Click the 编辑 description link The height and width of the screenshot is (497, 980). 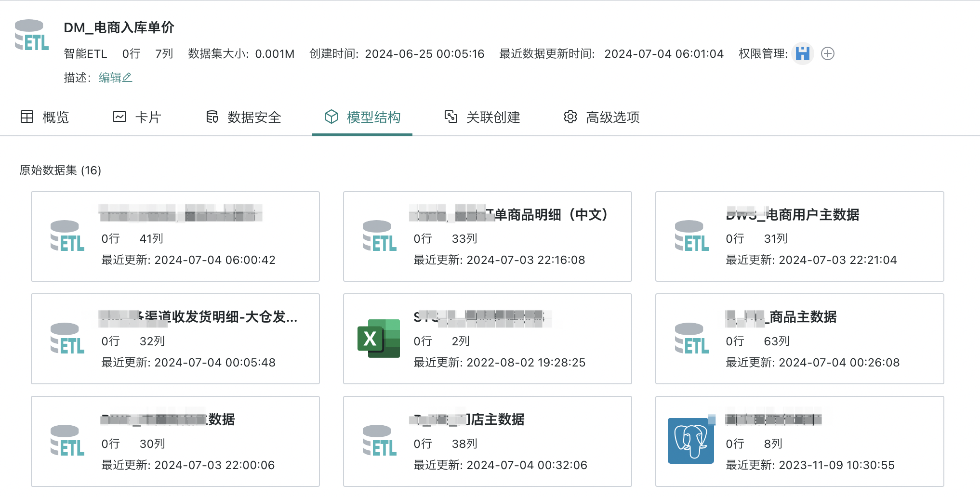click(x=110, y=78)
